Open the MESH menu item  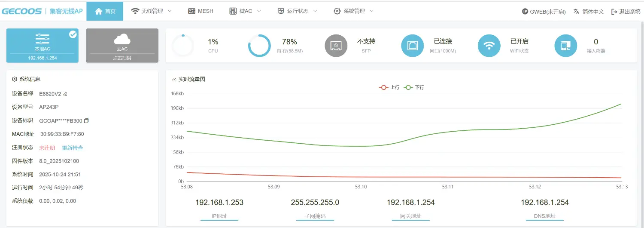200,11
